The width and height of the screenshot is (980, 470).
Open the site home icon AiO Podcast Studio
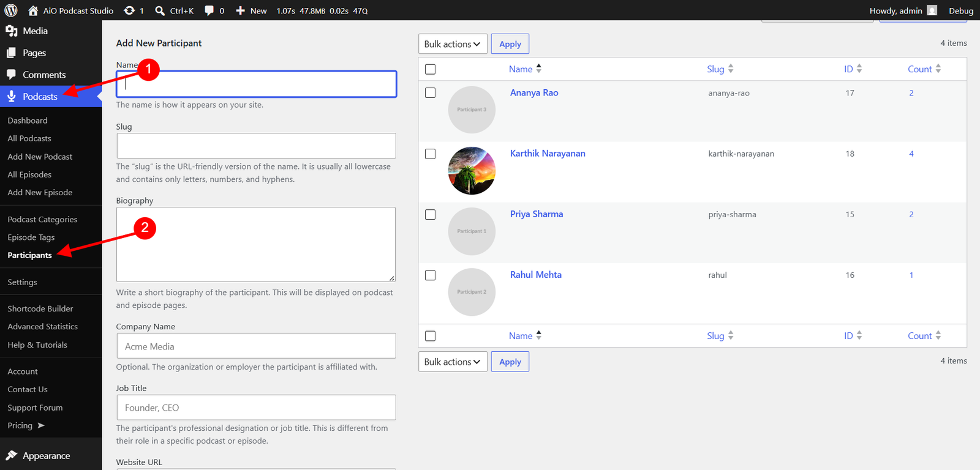[x=33, y=10]
